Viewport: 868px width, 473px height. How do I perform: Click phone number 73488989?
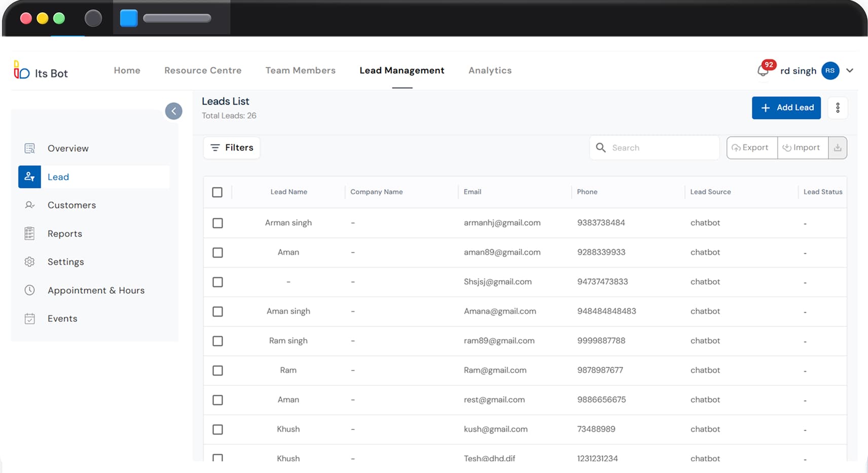[596, 429]
